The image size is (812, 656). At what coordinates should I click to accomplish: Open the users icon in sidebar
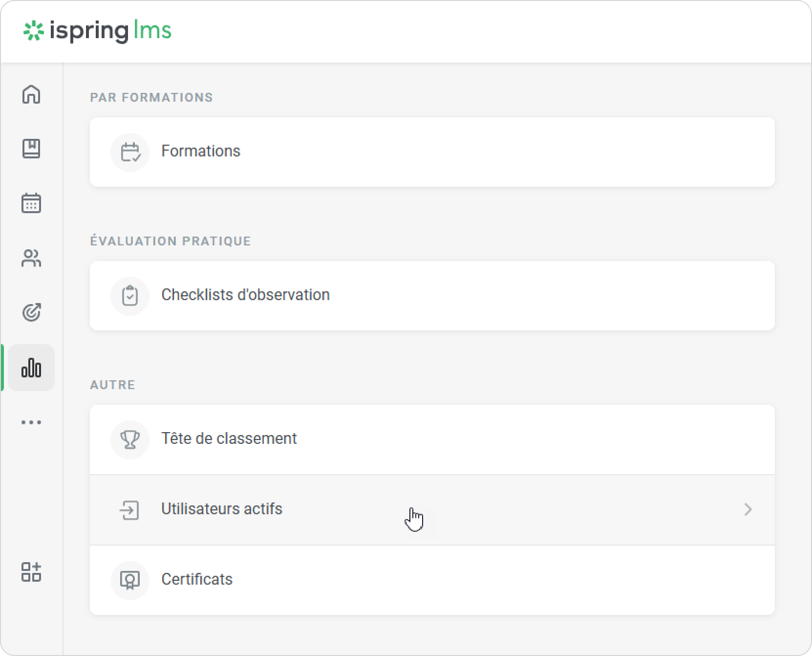coord(31,258)
